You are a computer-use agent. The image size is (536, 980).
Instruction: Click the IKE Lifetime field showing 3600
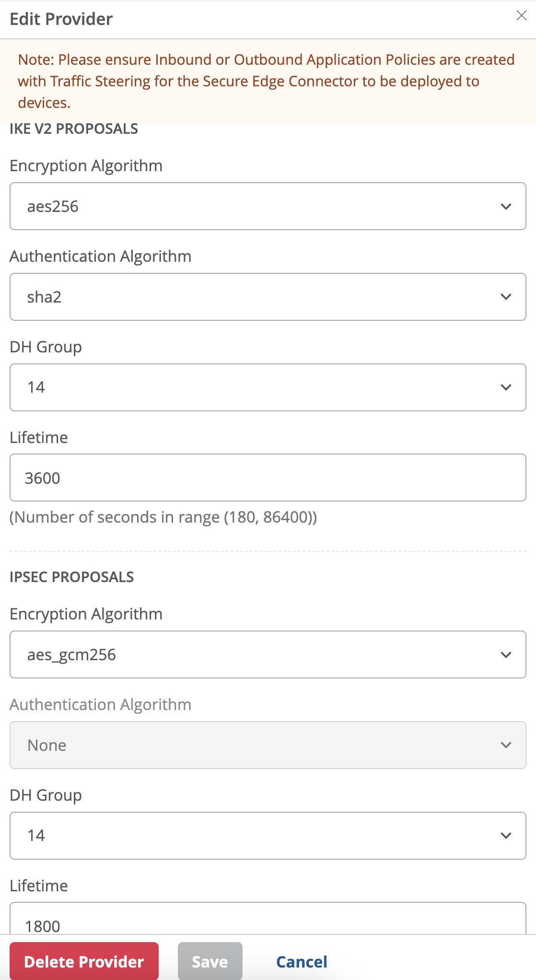coord(268,478)
